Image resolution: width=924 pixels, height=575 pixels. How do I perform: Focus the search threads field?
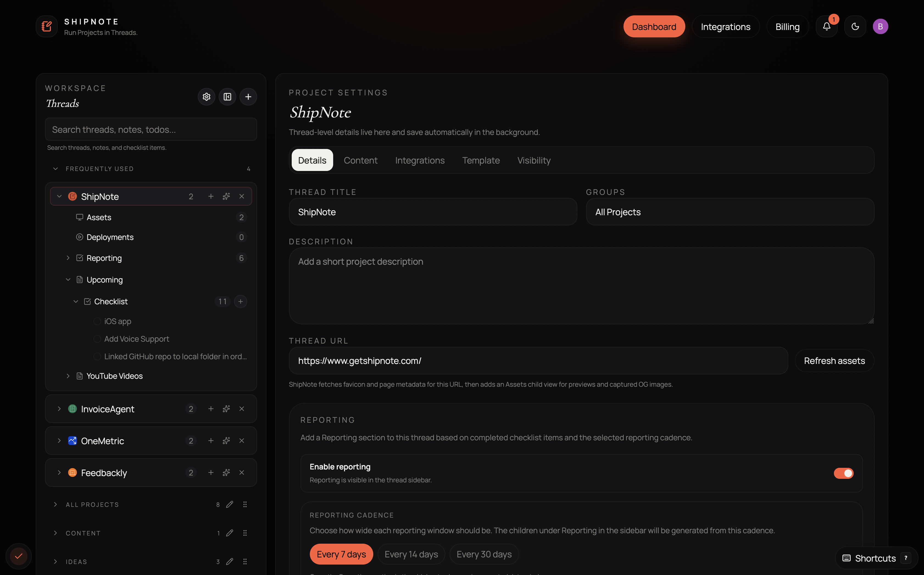coord(151,129)
